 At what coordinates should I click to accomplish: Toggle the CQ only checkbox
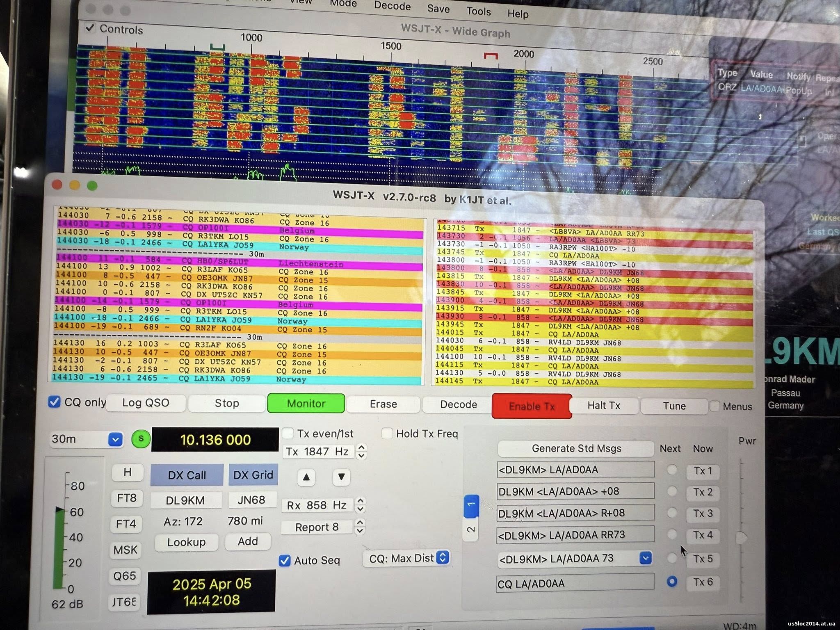point(54,402)
